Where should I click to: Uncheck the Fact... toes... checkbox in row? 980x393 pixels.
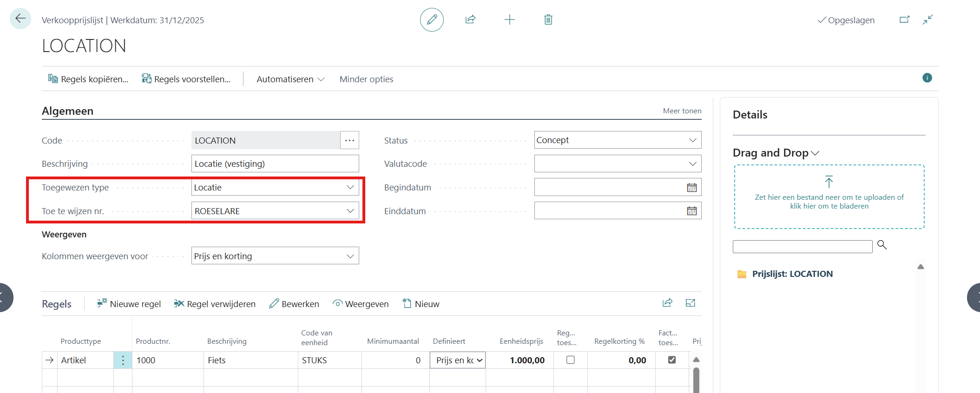pos(672,360)
